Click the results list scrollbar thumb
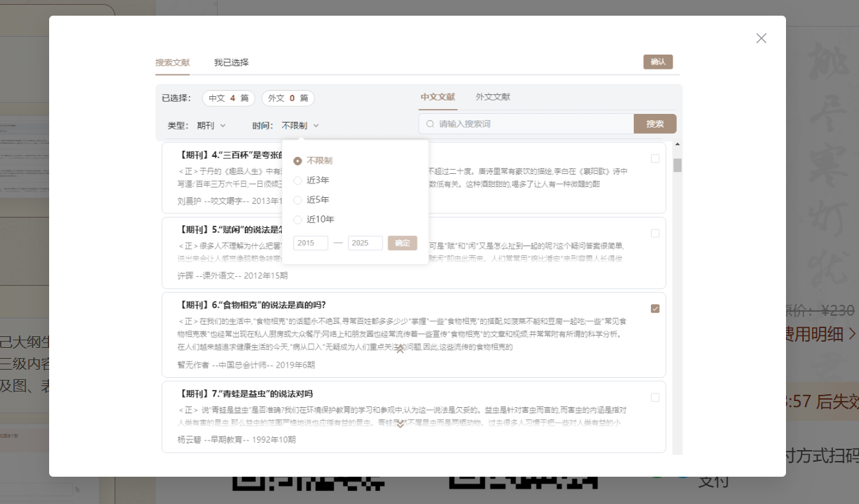The height and width of the screenshot is (504, 859). point(678,165)
